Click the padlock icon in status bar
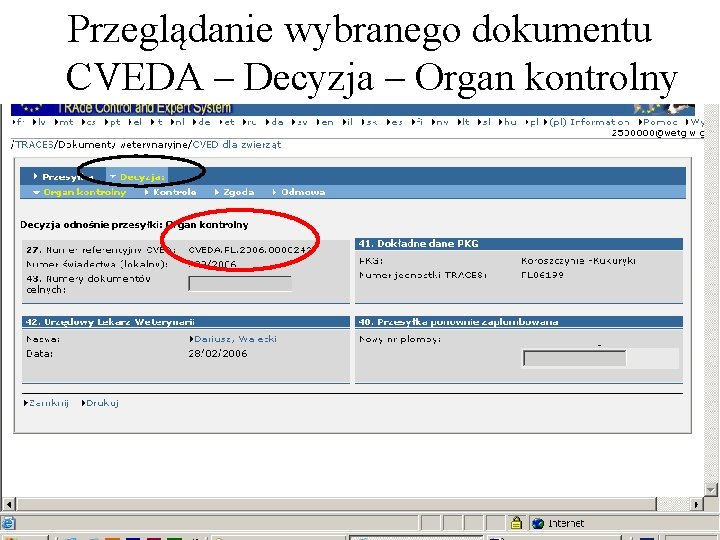 tap(516, 523)
